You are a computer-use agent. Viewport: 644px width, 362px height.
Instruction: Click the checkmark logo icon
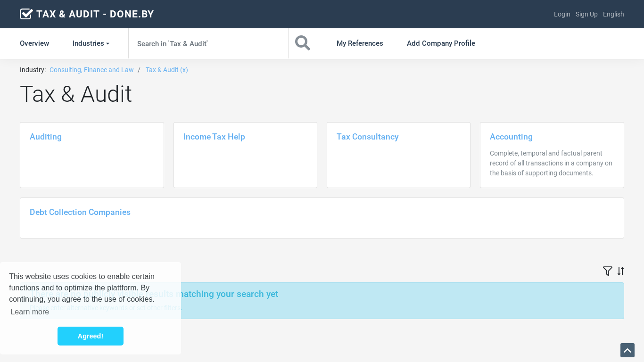26,14
